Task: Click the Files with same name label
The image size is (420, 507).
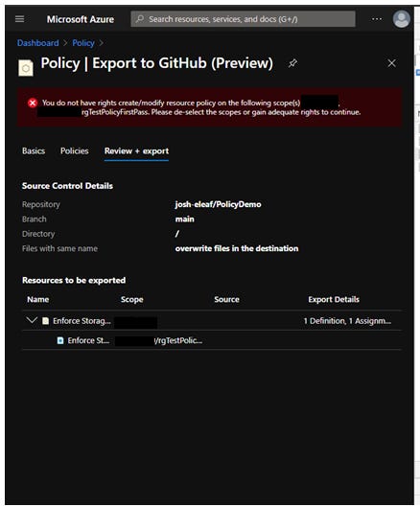Action: (59, 248)
